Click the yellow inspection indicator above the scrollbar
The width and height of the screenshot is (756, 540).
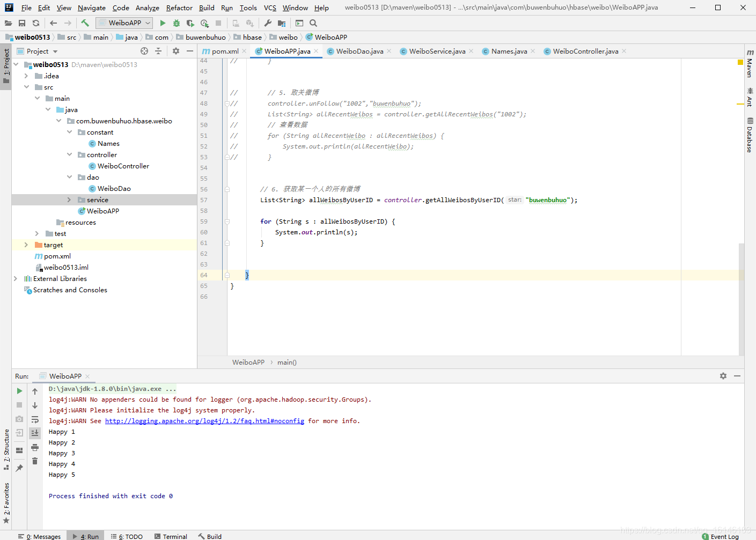pyautogui.click(x=740, y=62)
